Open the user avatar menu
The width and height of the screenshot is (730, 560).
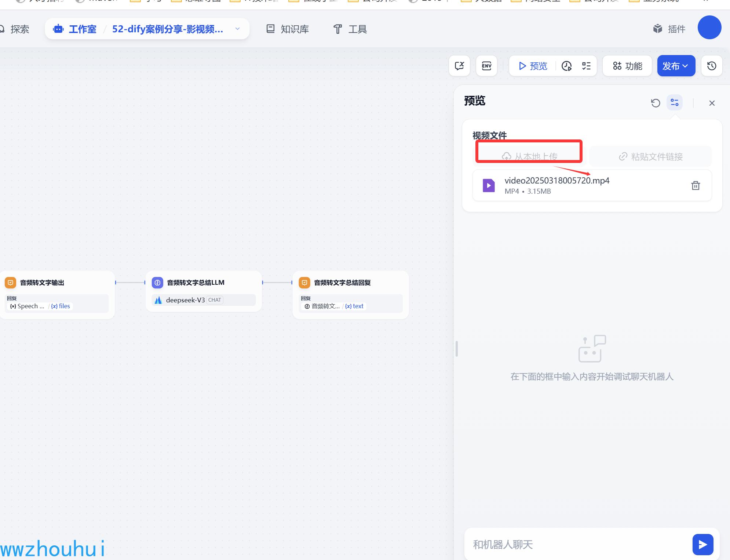pos(709,27)
